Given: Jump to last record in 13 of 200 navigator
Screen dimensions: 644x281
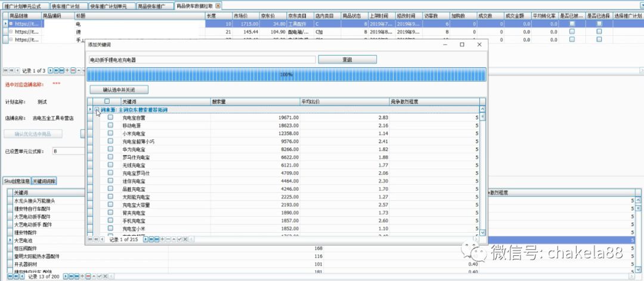Looking at the screenshot, I should click(77, 276).
